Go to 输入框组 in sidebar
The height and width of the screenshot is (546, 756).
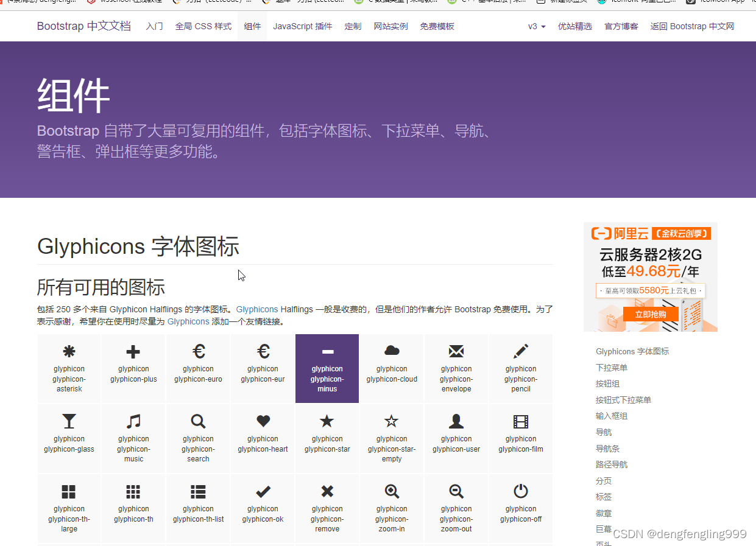point(612,416)
